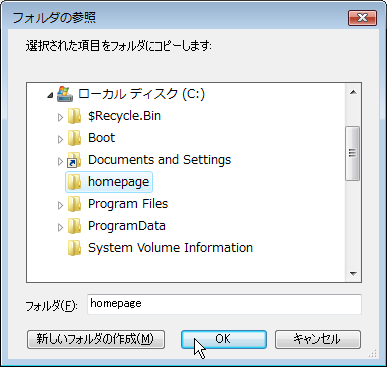Click the Program Files folder icon
Screen dimensions: 387x367
point(74,204)
